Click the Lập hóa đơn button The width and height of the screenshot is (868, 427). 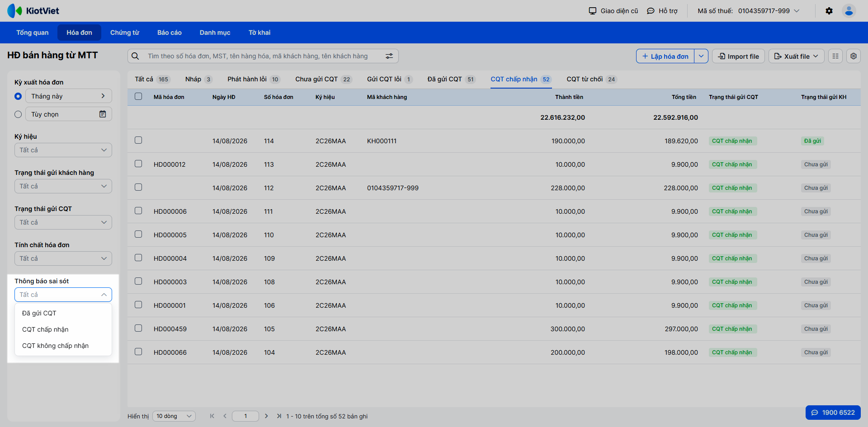[665, 56]
